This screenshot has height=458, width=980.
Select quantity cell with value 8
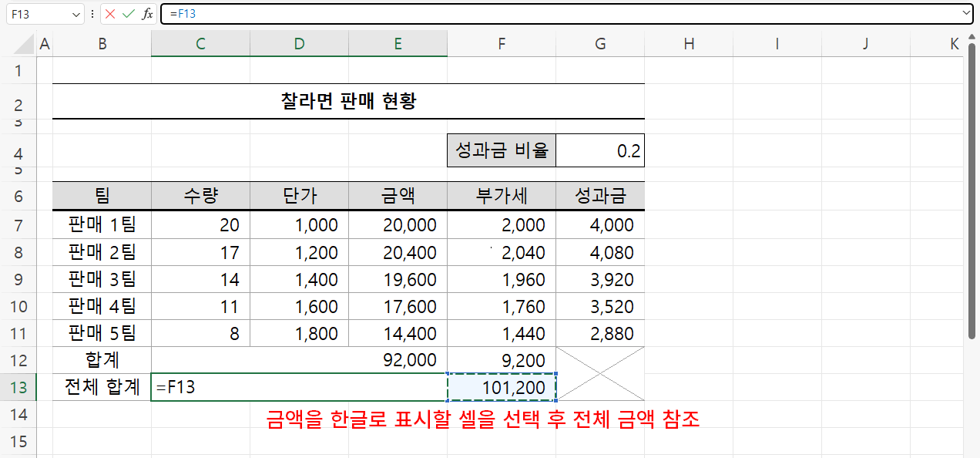(x=200, y=333)
